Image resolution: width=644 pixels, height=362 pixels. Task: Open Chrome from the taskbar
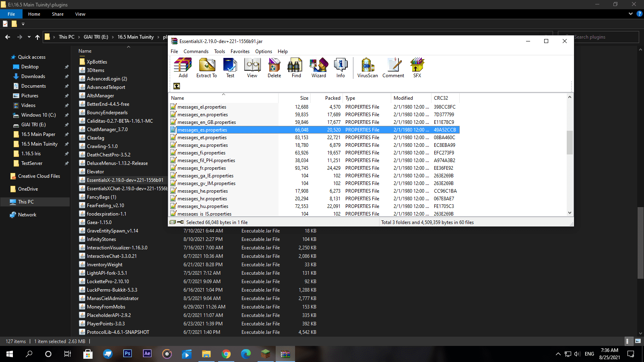click(x=226, y=354)
